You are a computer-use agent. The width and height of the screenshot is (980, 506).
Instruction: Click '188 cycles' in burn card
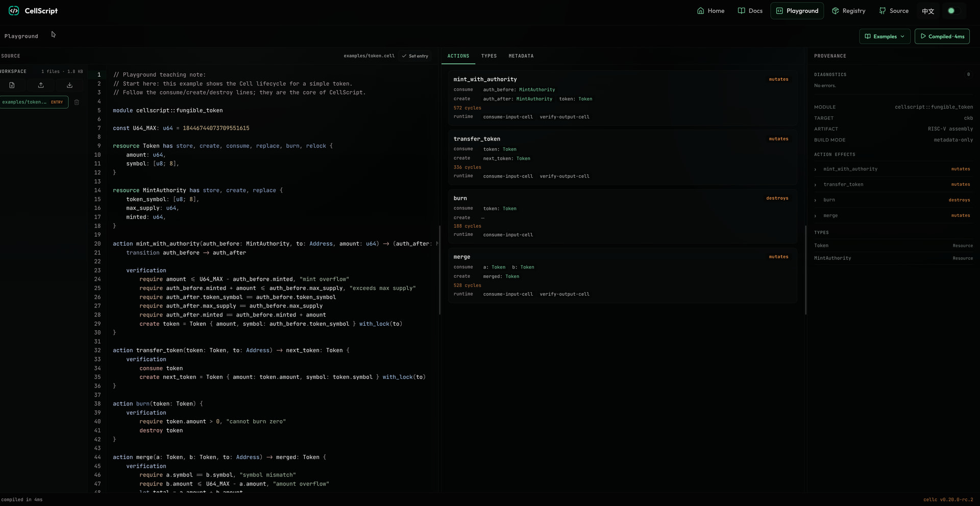click(x=467, y=226)
